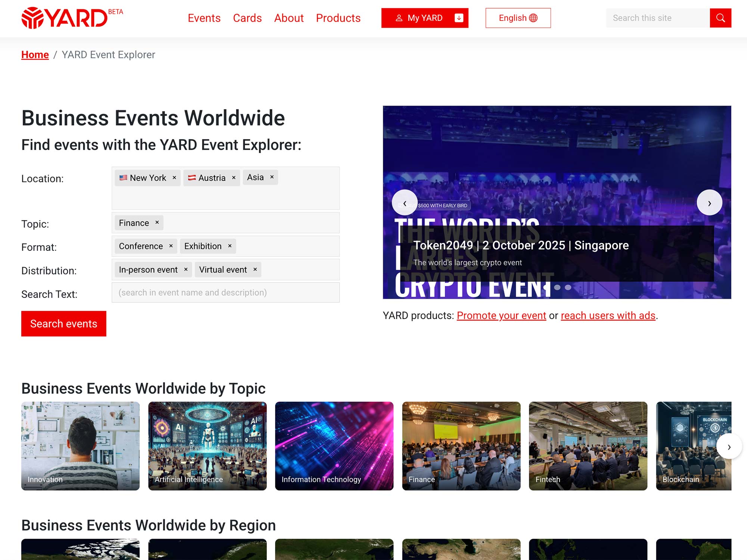Open the Products menu
This screenshot has height=560, width=747.
point(338,18)
